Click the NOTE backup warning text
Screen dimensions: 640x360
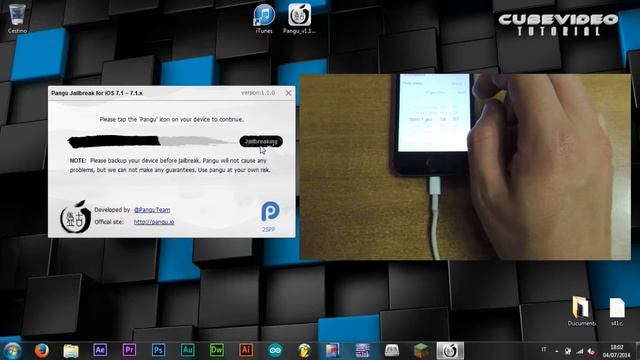[x=170, y=165]
